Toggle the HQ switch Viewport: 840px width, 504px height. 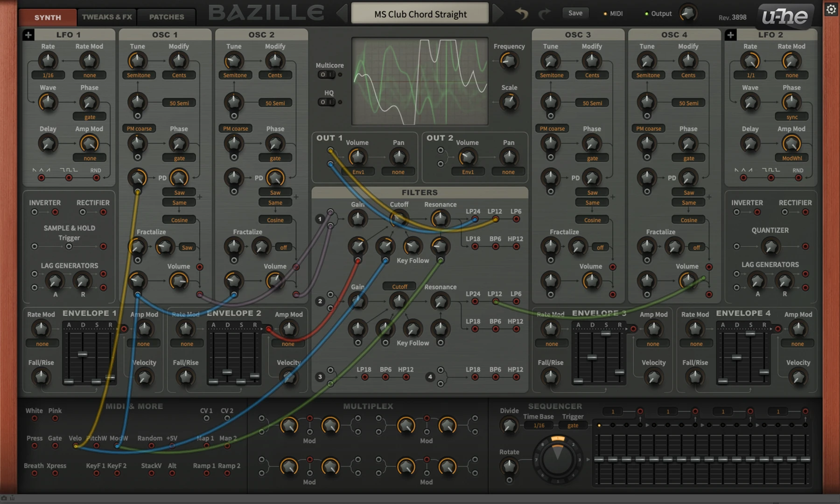(327, 102)
